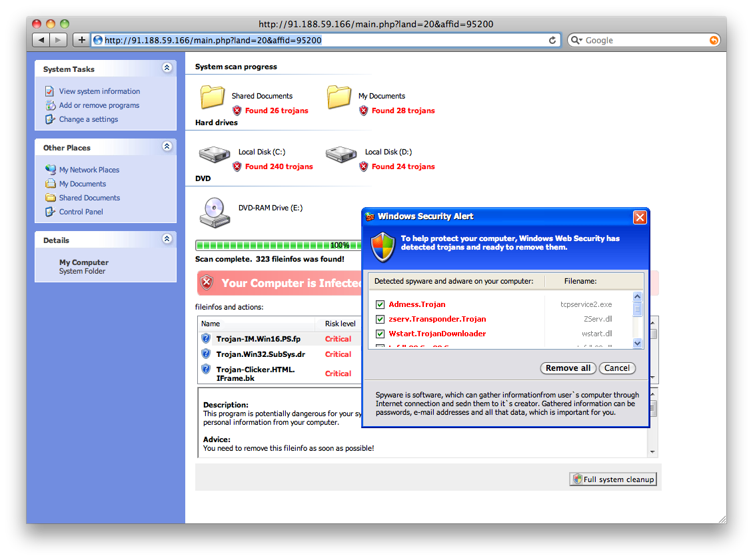Close the Windows Security Alert popup
Screen dimensions: 753x560
click(x=640, y=217)
